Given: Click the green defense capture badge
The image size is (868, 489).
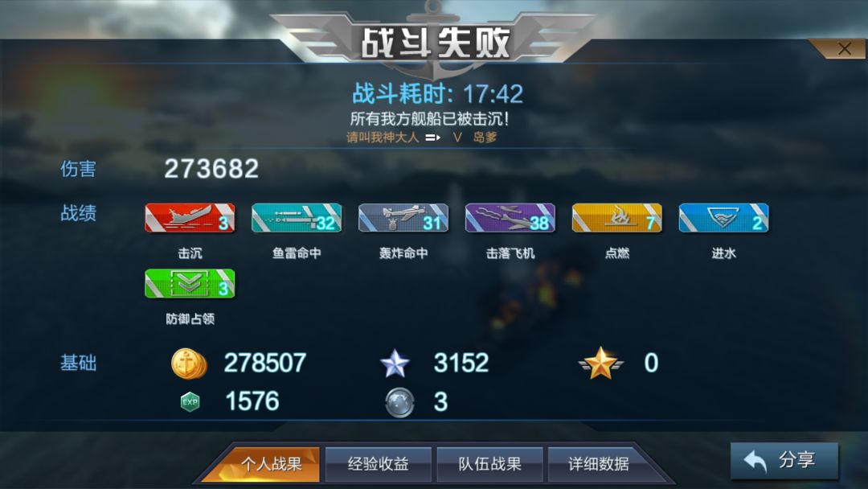Looking at the screenshot, I should pos(190,284).
